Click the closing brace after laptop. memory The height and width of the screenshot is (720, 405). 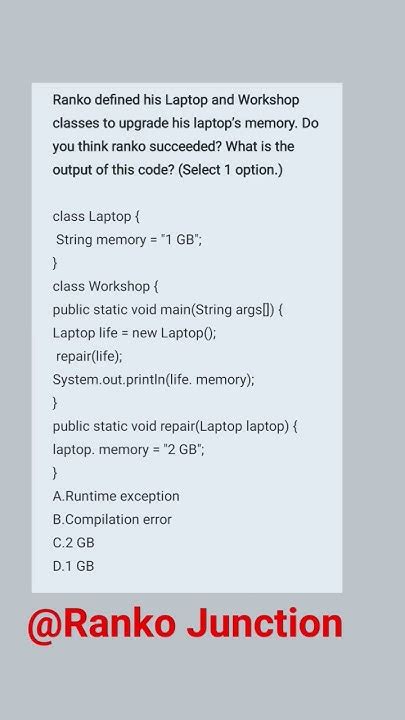[x=55, y=473]
